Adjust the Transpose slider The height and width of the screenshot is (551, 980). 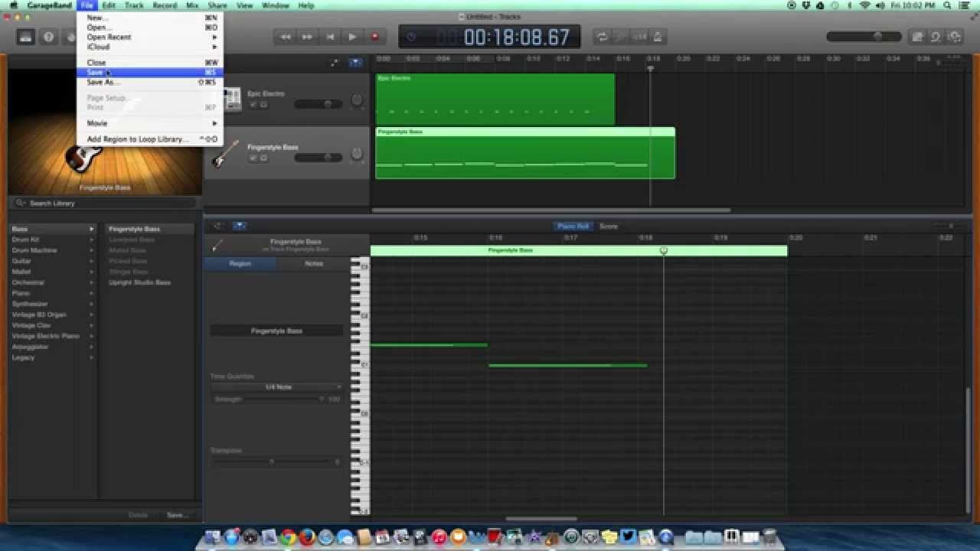point(273,461)
